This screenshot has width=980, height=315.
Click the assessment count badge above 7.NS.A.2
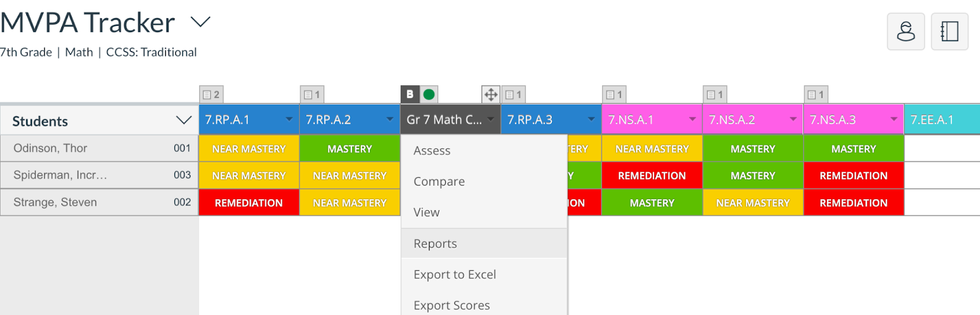[x=715, y=94]
